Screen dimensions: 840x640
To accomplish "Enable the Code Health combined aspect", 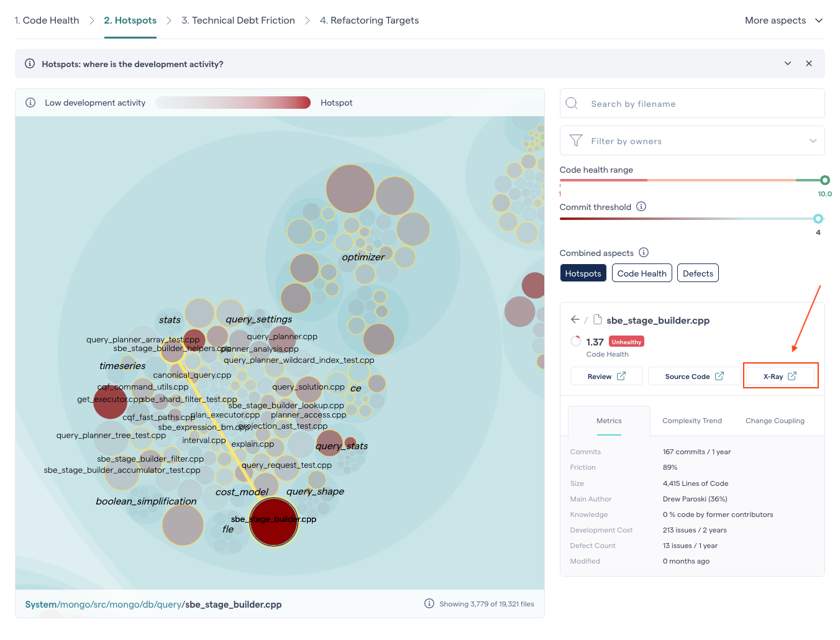I will click(641, 273).
